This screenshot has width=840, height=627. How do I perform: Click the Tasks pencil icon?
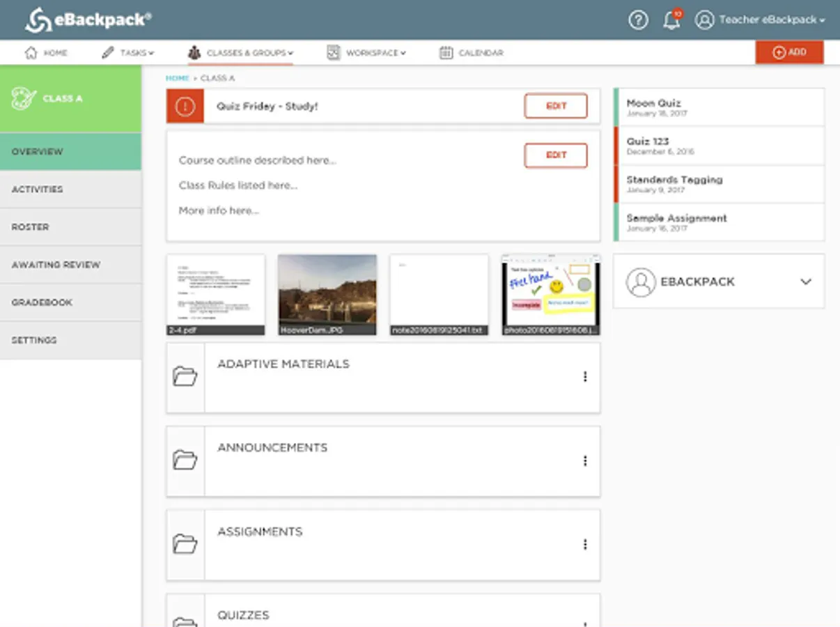point(108,53)
